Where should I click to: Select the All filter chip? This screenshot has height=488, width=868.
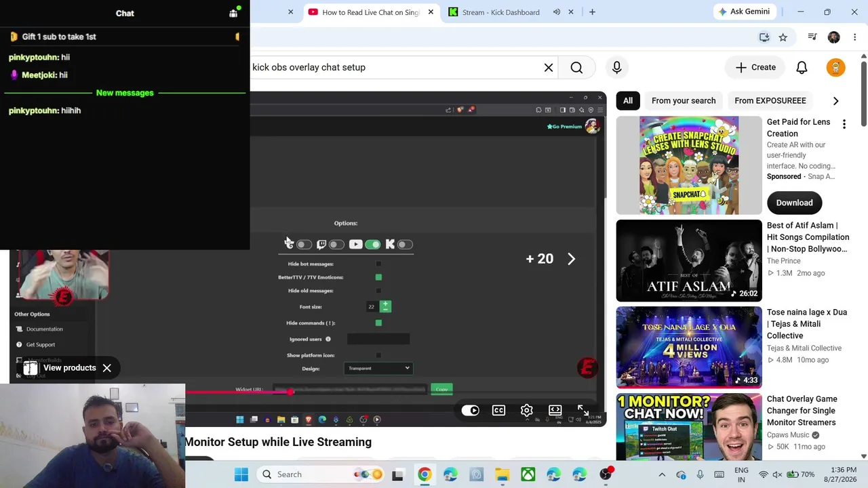point(628,101)
